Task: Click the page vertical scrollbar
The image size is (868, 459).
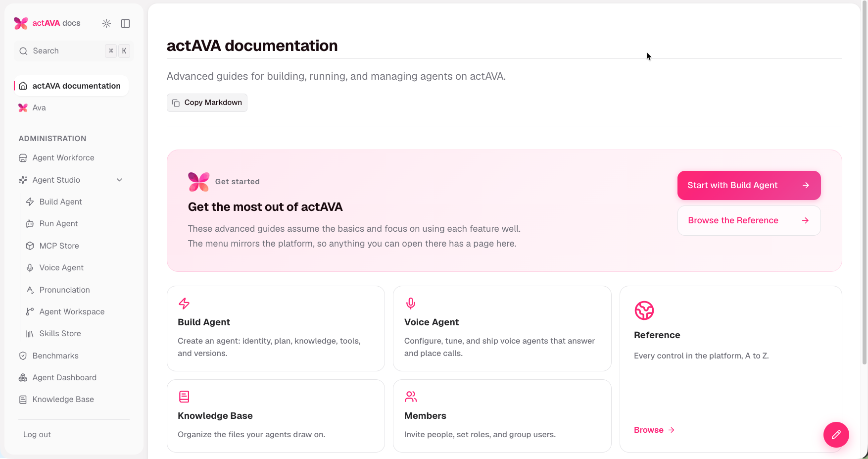Action: [865, 183]
